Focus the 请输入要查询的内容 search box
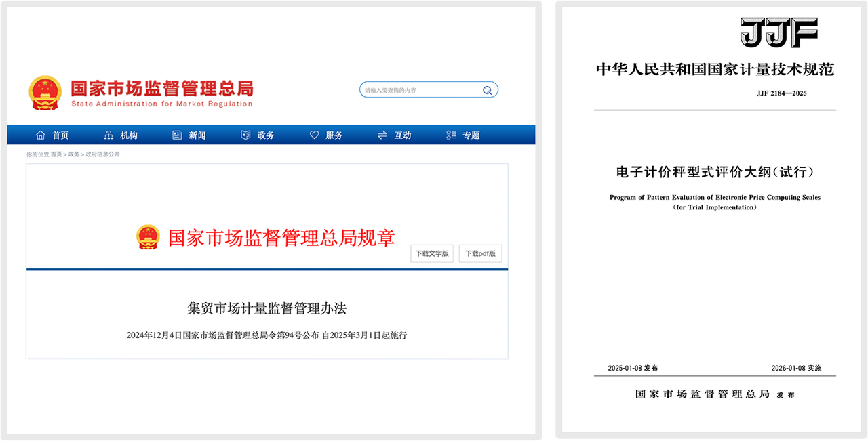The image size is (868, 441). click(x=420, y=90)
